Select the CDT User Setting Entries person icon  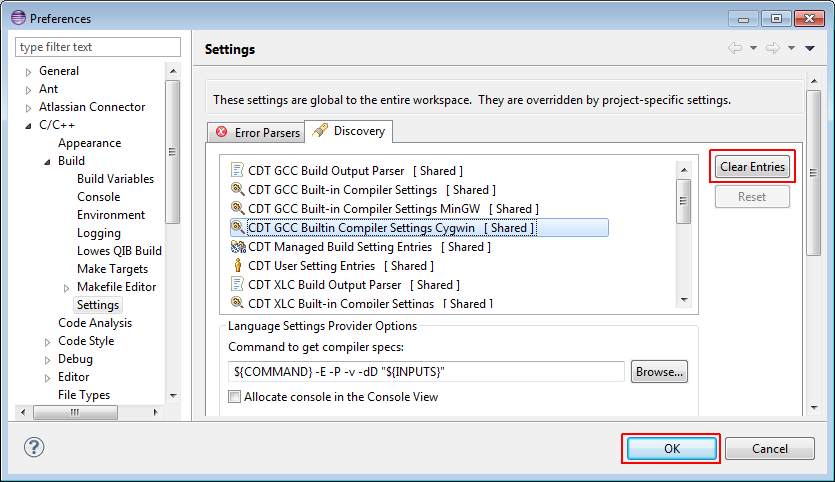pyautogui.click(x=238, y=265)
